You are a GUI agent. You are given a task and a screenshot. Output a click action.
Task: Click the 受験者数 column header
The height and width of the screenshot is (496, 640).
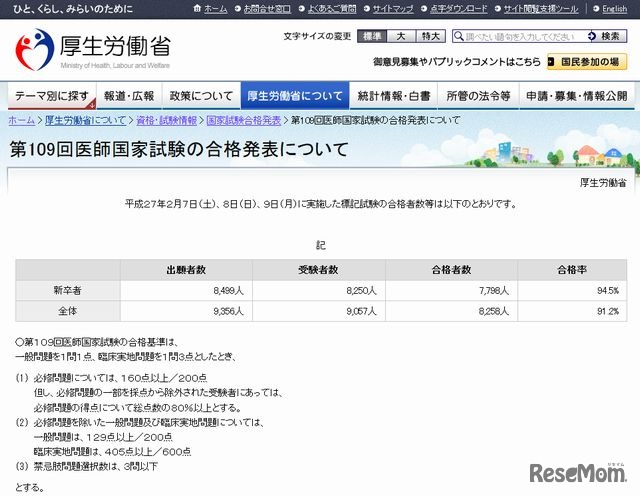pos(318,270)
